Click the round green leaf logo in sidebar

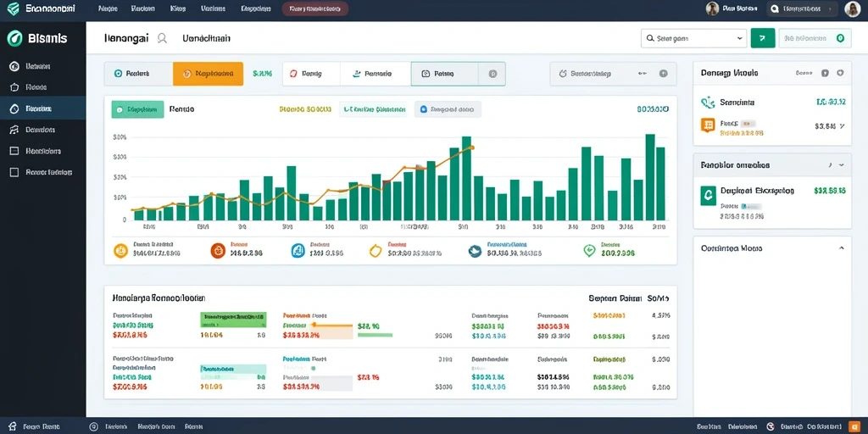[x=15, y=38]
